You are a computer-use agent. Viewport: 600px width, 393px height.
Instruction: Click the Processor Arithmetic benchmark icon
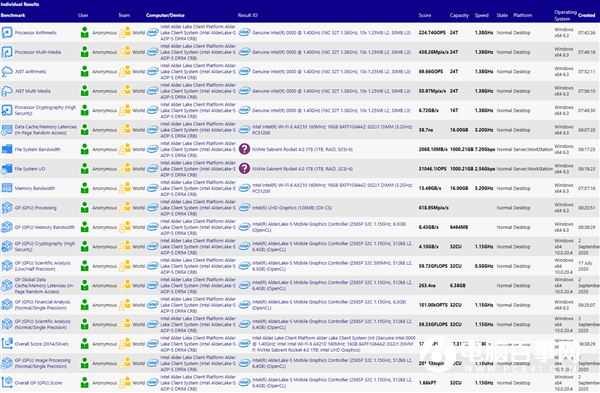point(7,33)
